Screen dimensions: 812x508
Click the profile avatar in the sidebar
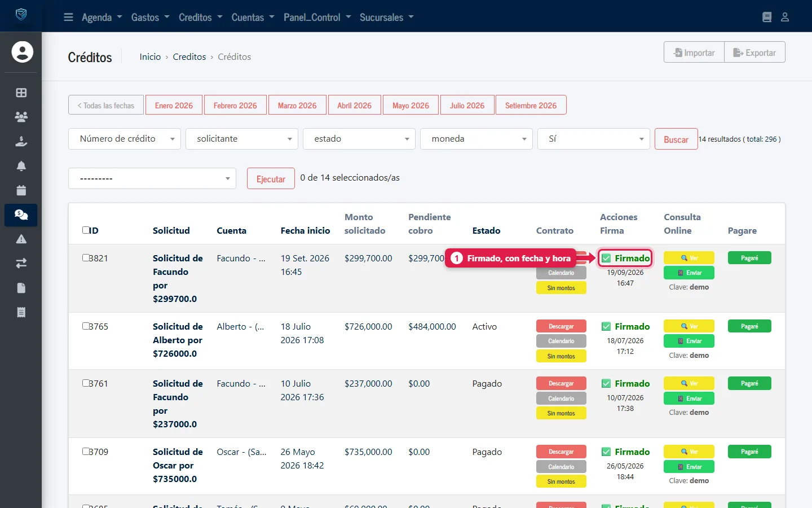[x=22, y=52]
